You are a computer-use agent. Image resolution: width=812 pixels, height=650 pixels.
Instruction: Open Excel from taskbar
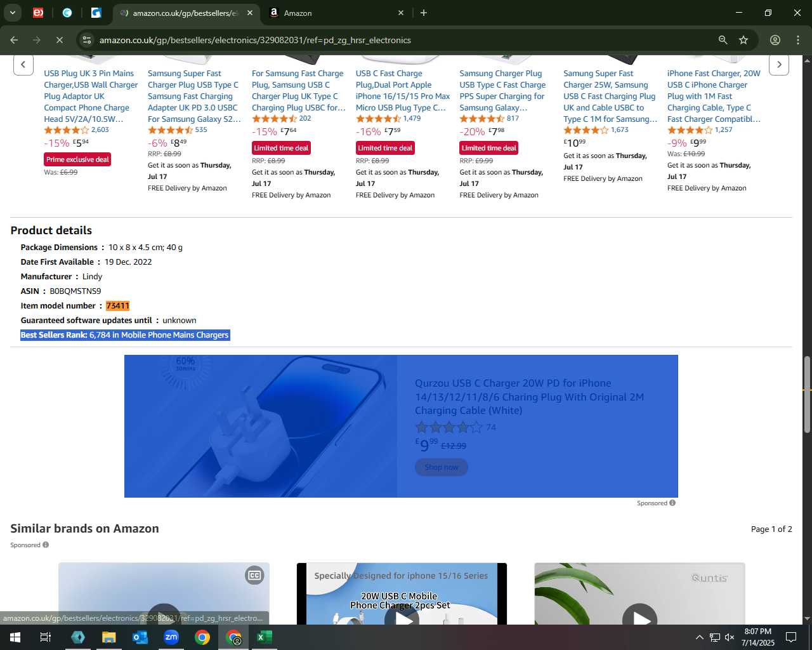[x=265, y=637]
